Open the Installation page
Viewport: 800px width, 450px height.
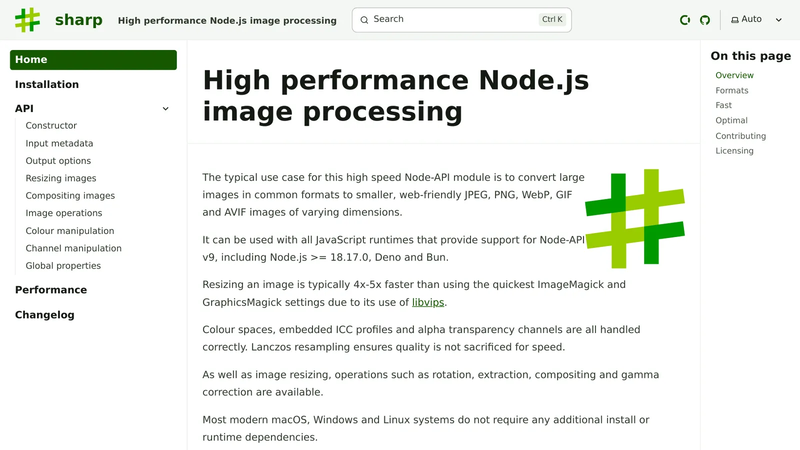[x=47, y=84]
